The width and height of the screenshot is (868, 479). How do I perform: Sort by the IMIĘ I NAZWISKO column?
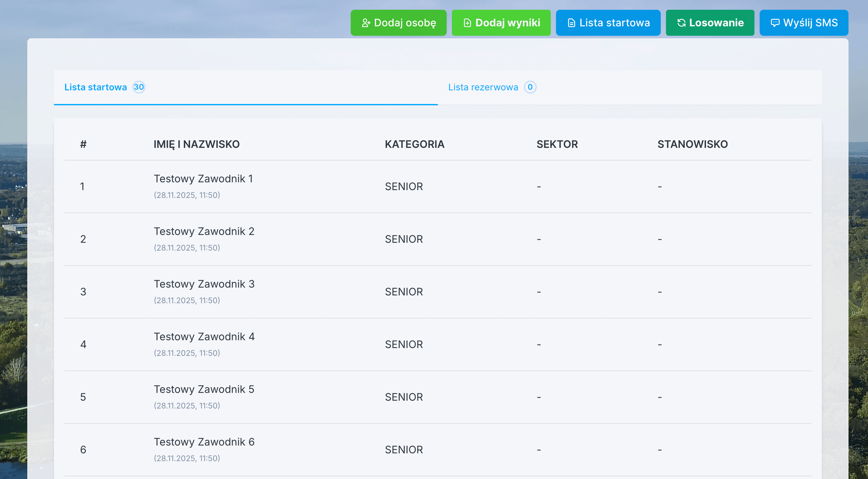[x=197, y=144]
